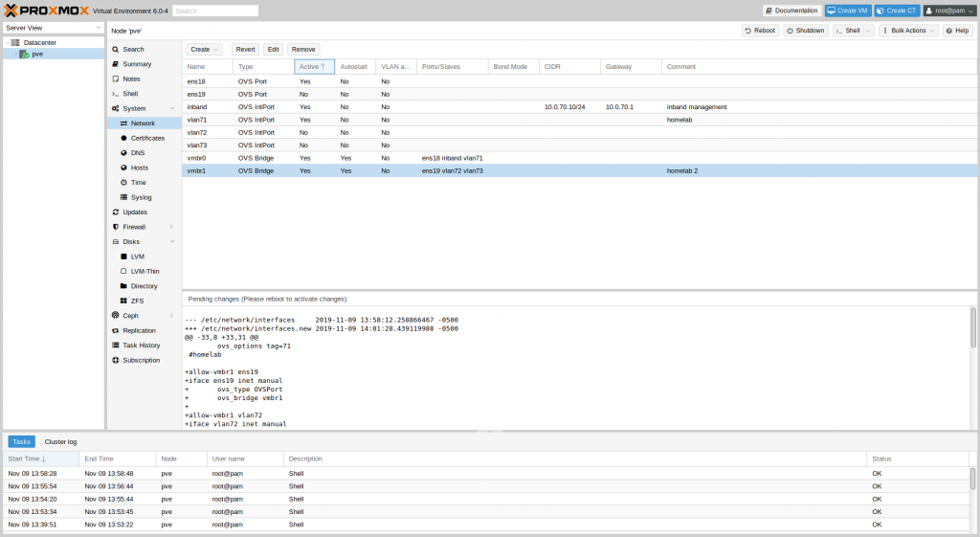Sort tasks by Start Time header
This screenshot has height=537, width=980.
coord(41,459)
